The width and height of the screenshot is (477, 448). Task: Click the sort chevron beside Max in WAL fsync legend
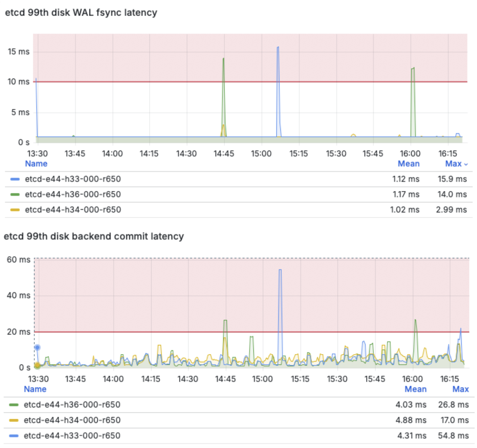point(466,164)
